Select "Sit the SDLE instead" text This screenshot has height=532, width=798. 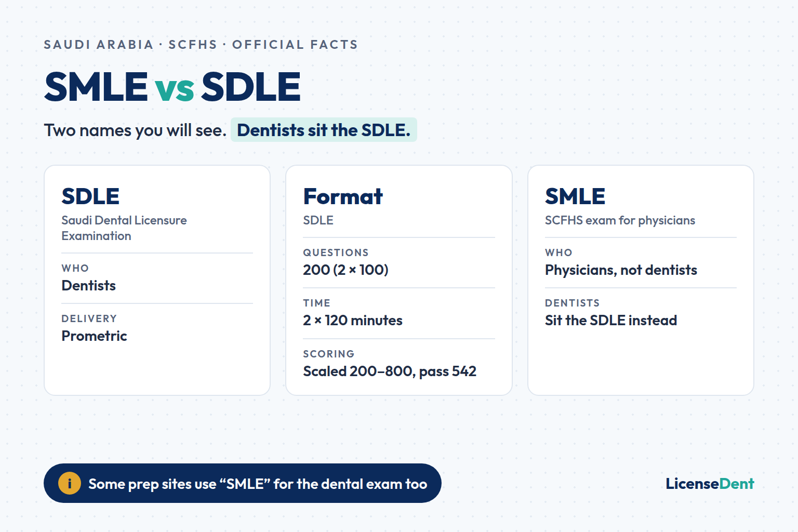[611, 320]
